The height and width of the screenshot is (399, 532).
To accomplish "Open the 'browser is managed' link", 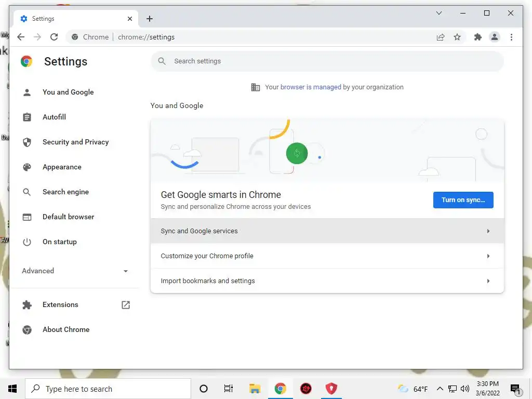I will [x=311, y=87].
